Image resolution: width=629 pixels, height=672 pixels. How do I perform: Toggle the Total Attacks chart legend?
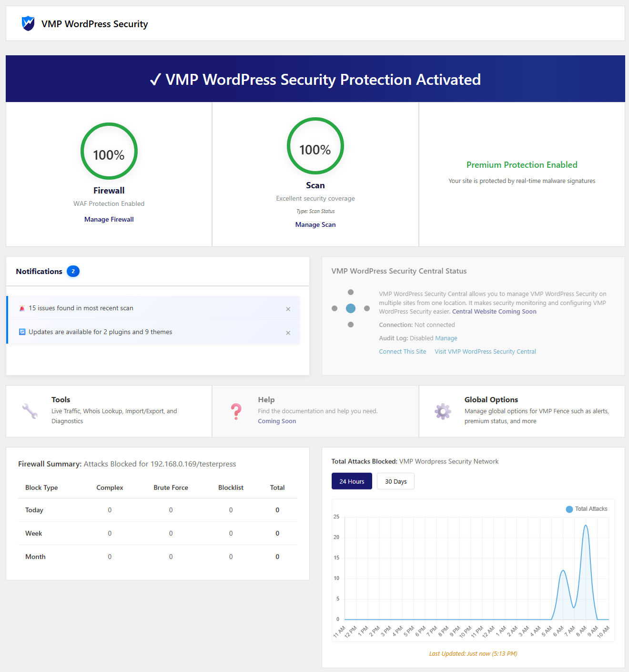[587, 509]
